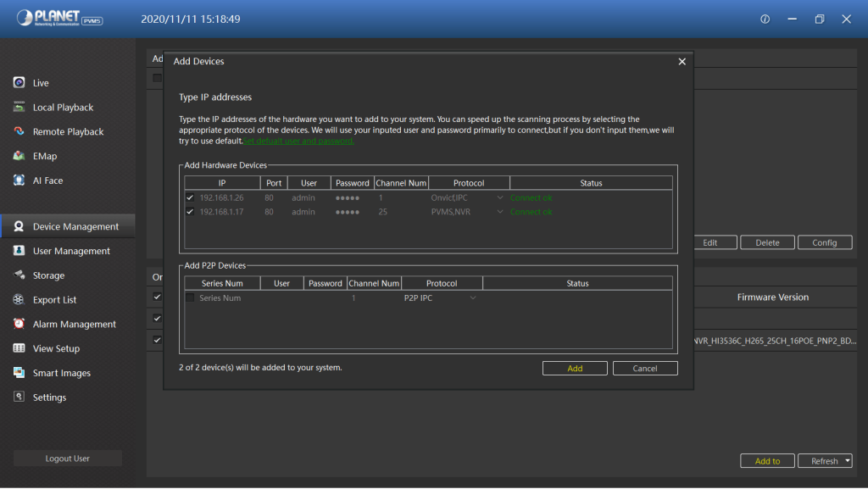Viewport: 868px width, 489px height.
Task: Click password field for 192.168.1.17
Action: pos(347,212)
